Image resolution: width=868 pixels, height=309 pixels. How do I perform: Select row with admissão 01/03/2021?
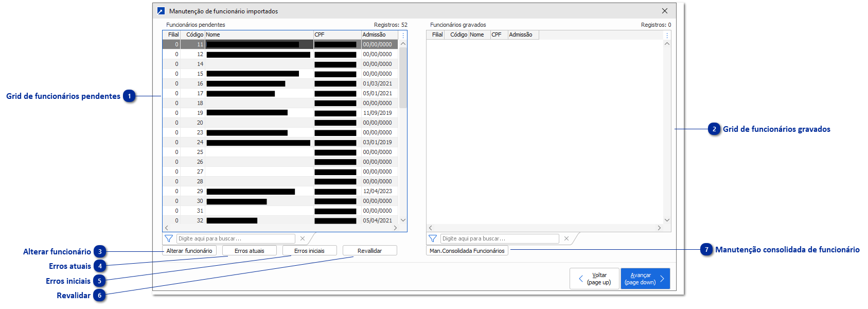(x=280, y=83)
